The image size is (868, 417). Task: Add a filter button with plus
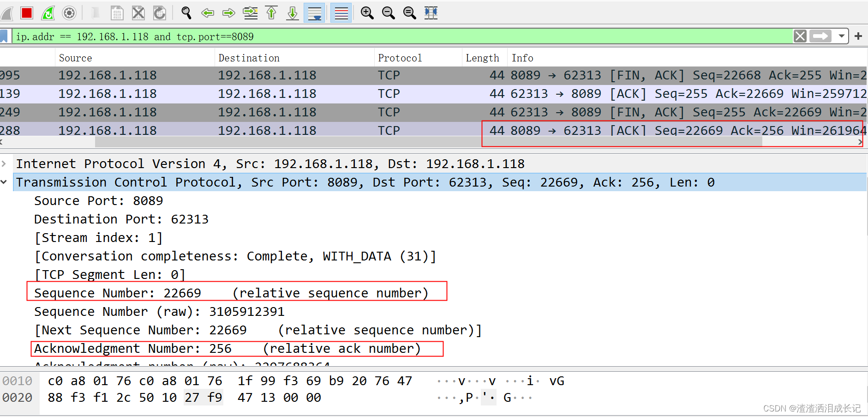[x=858, y=36]
